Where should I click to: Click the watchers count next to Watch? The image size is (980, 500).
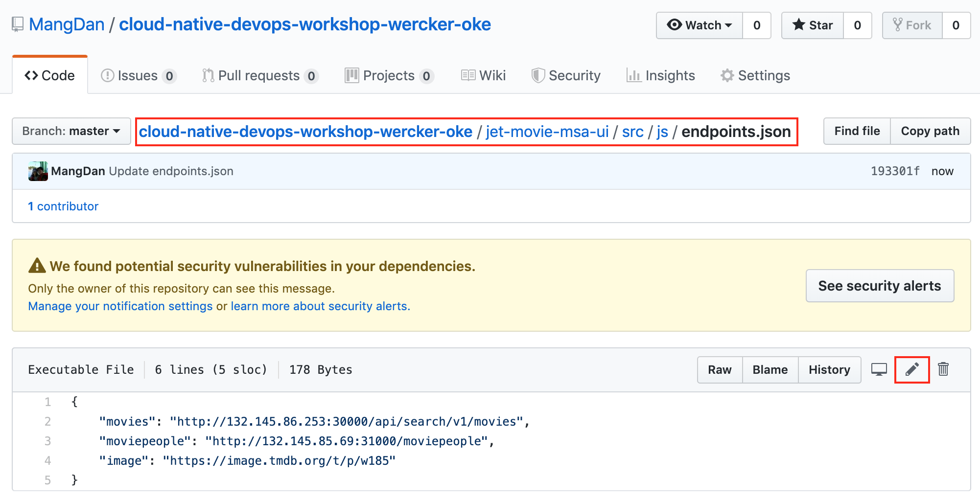click(x=757, y=25)
